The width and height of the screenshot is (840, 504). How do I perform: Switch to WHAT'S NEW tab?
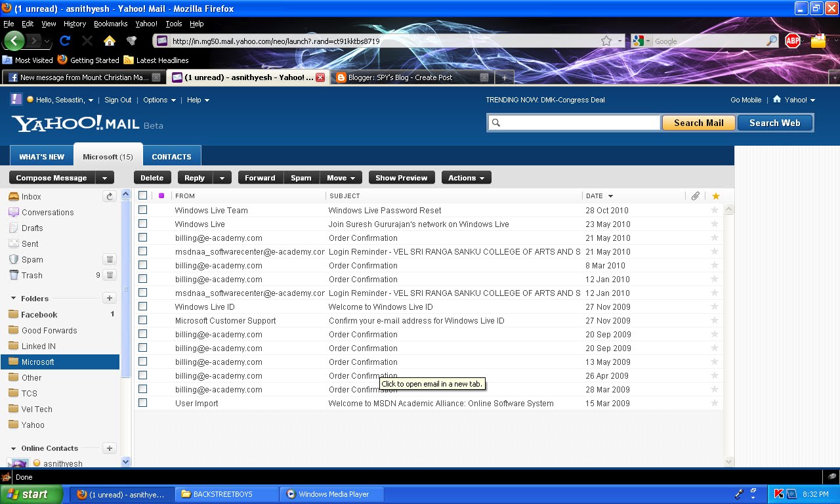[x=42, y=157]
